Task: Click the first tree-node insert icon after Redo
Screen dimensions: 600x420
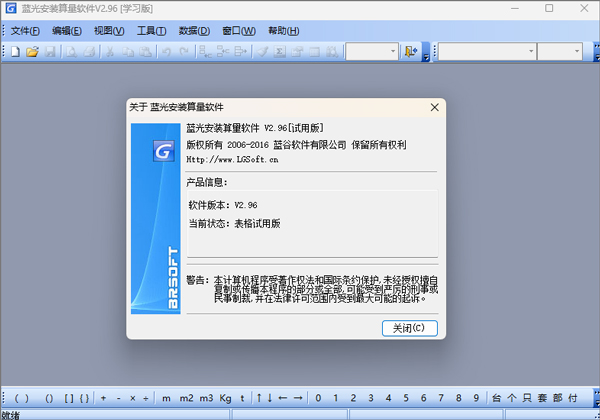Action: click(205, 52)
